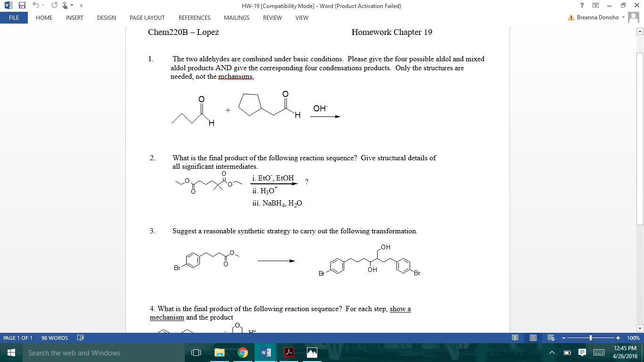The width and height of the screenshot is (644, 362).
Task: Click the Undo icon in quick access toolbar
Action: click(x=36, y=5)
